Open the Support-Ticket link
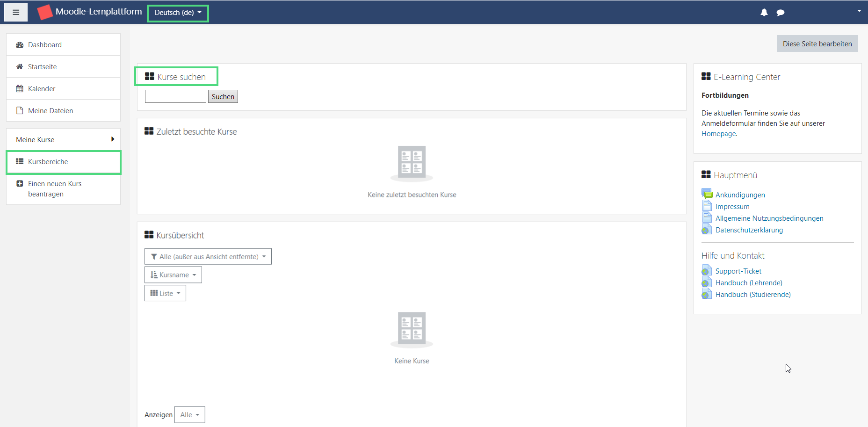The width and height of the screenshot is (868, 427). pyautogui.click(x=738, y=271)
